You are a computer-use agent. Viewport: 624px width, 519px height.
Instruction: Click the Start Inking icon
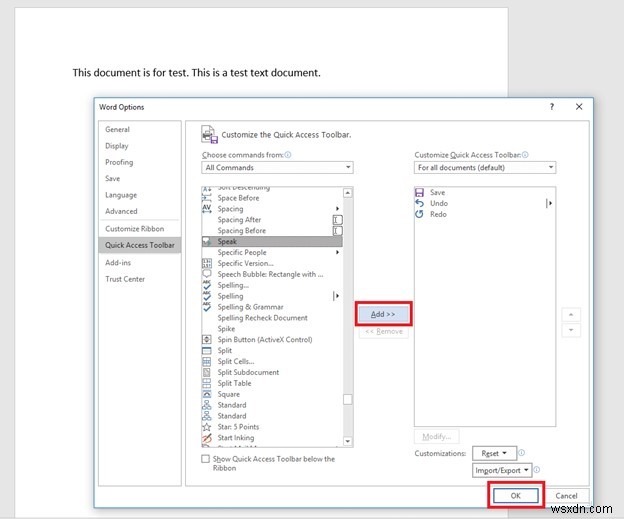click(x=207, y=438)
